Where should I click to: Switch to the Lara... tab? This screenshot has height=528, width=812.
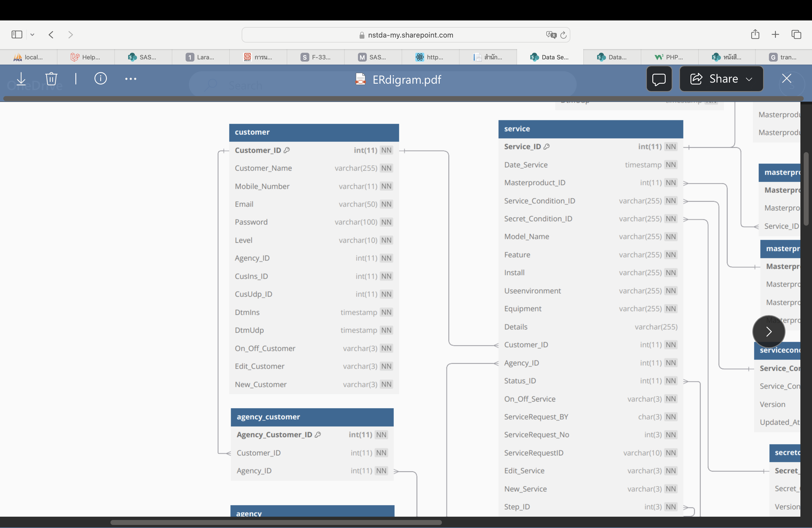[201, 57]
